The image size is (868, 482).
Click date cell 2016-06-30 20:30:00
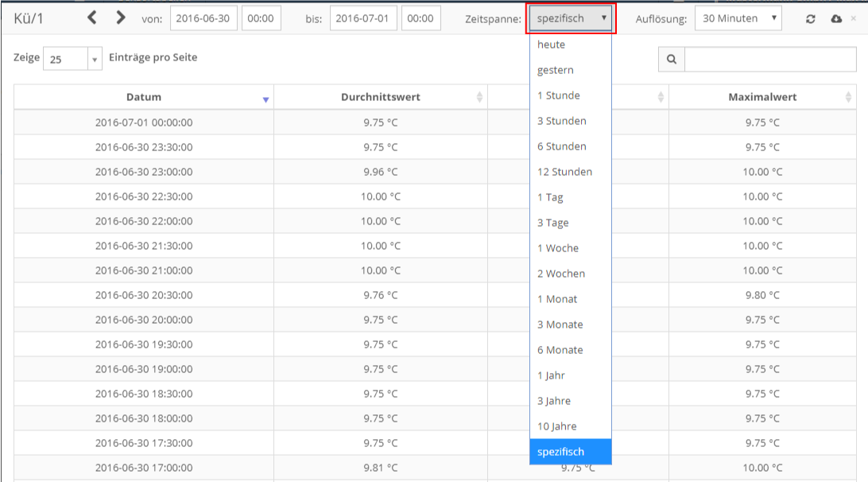(144, 295)
